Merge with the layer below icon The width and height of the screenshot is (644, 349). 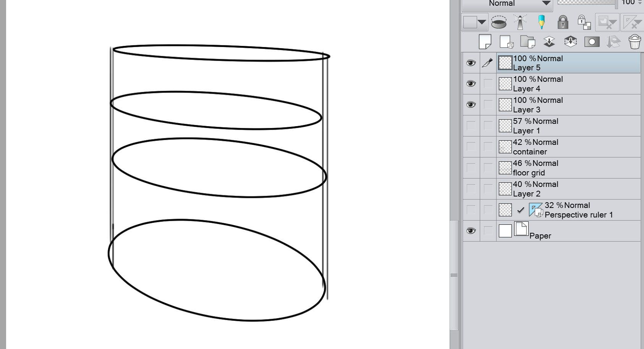pos(570,42)
